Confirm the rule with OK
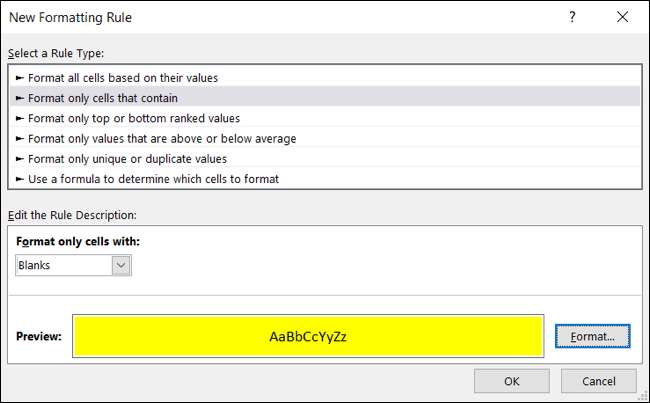 point(511,380)
